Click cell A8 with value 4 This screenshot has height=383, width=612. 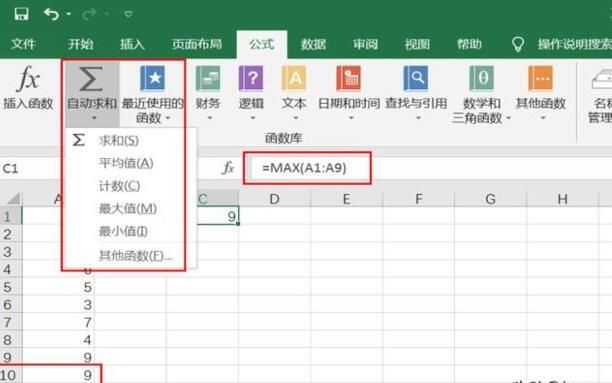pos(58,340)
